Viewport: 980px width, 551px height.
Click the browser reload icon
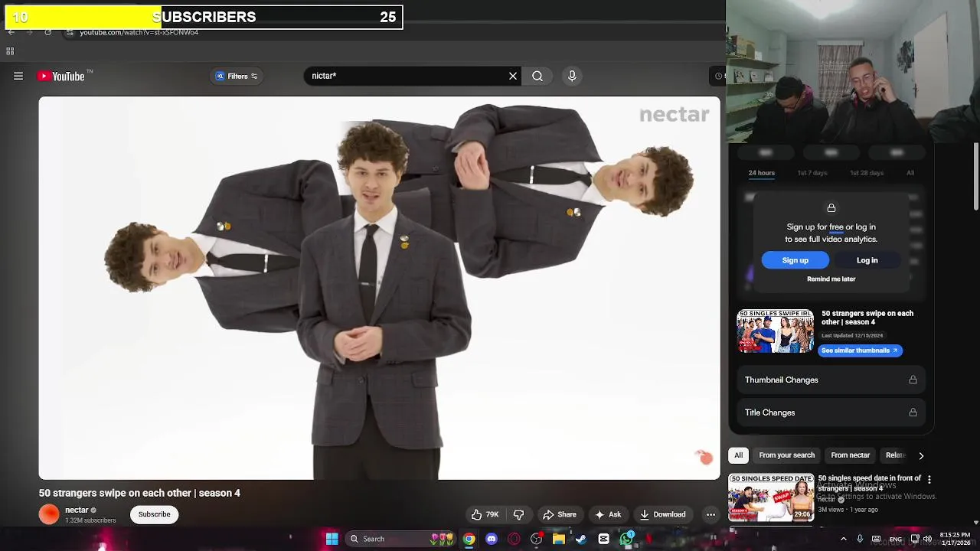click(47, 32)
